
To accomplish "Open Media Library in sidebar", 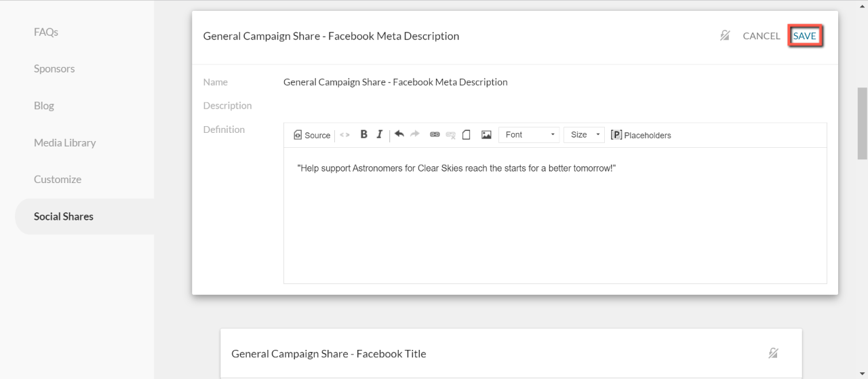I will tap(65, 142).
